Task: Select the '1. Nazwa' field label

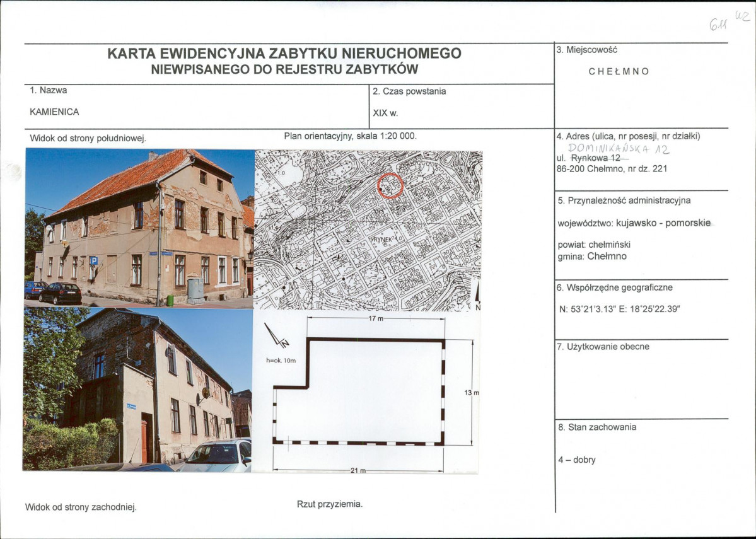Action: [x=48, y=90]
